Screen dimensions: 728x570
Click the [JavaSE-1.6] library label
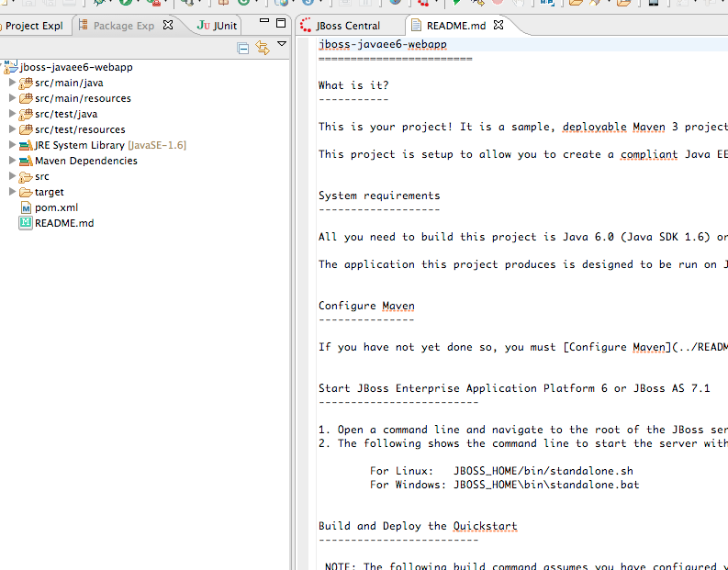pos(157,145)
